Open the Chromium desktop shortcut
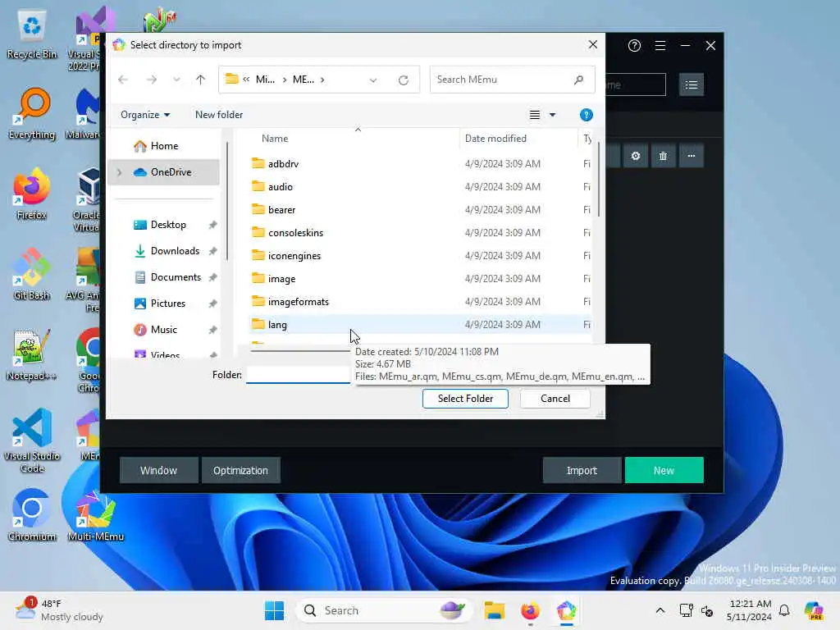The image size is (840, 630). (32, 515)
